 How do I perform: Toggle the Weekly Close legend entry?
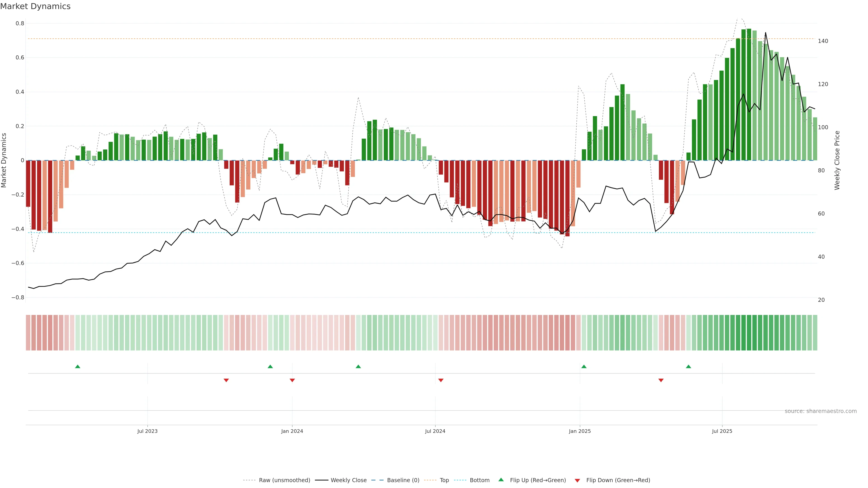click(x=348, y=480)
